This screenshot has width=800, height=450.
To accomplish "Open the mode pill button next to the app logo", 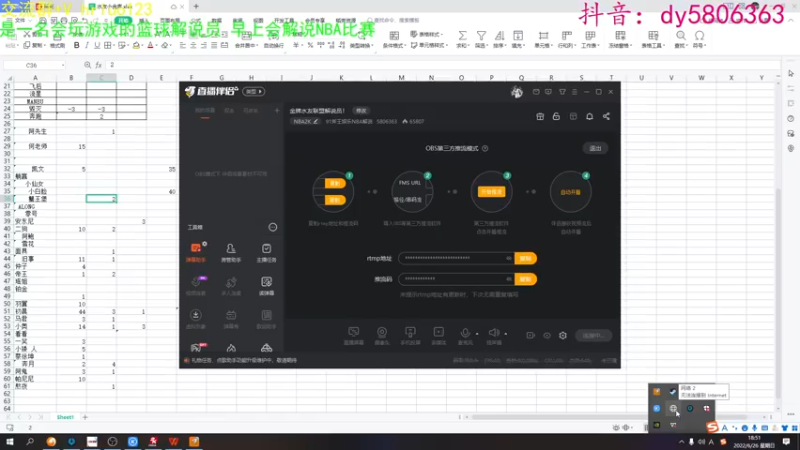I will 254,92.
